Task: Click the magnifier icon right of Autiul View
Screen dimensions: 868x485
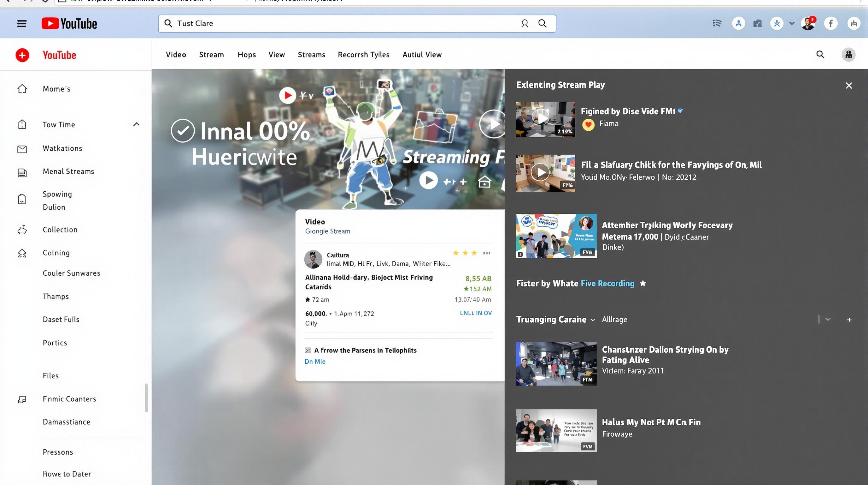Action: pyautogui.click(x=820, y=55)
